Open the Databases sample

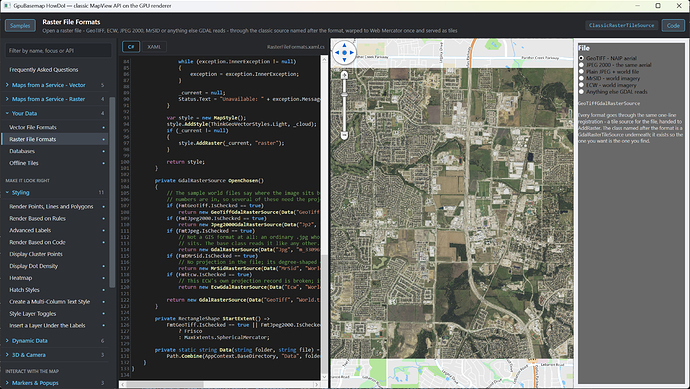pos(55,151)
